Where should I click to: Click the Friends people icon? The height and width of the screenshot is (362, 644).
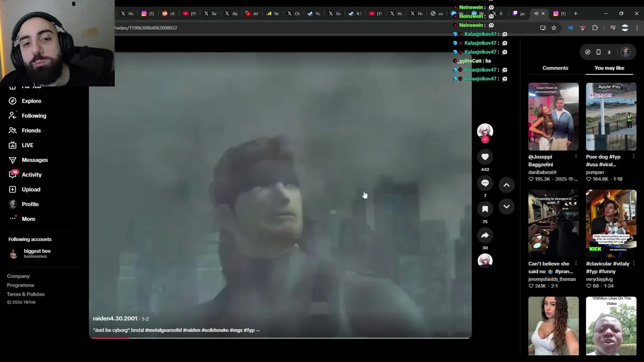point(13,130)
